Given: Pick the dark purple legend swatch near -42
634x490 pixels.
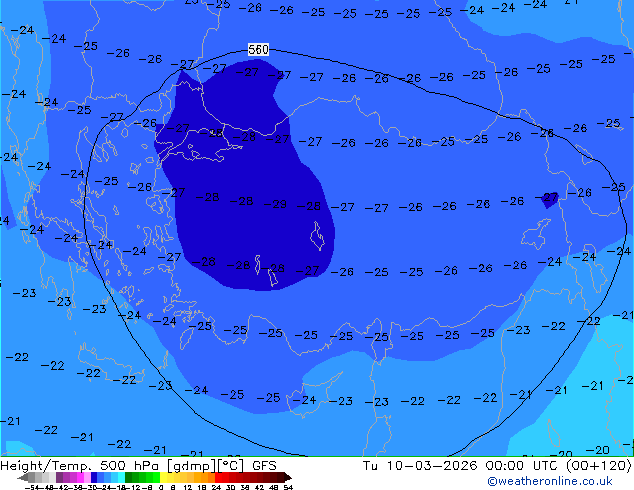Looking at the screenshot, I should (59, 477).
